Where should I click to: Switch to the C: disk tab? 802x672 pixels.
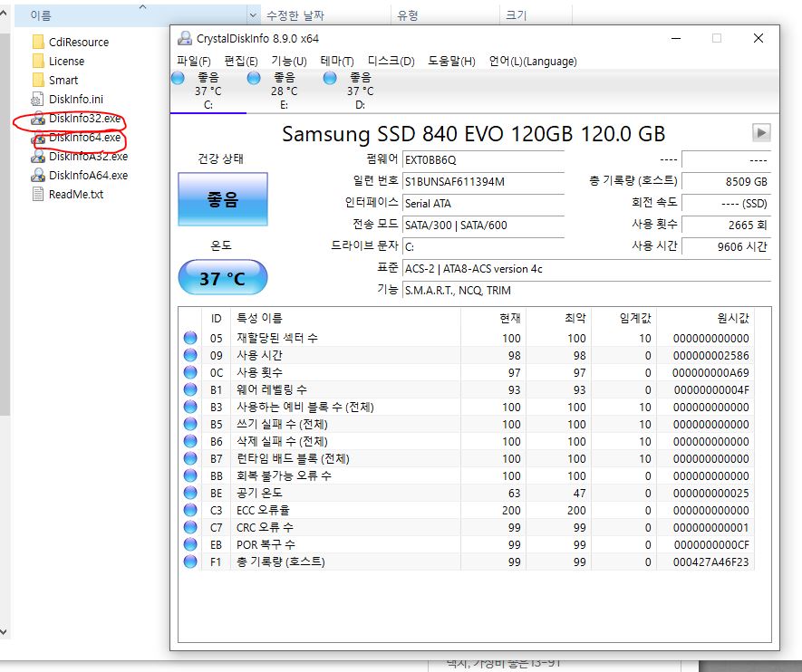coord(208,91)
